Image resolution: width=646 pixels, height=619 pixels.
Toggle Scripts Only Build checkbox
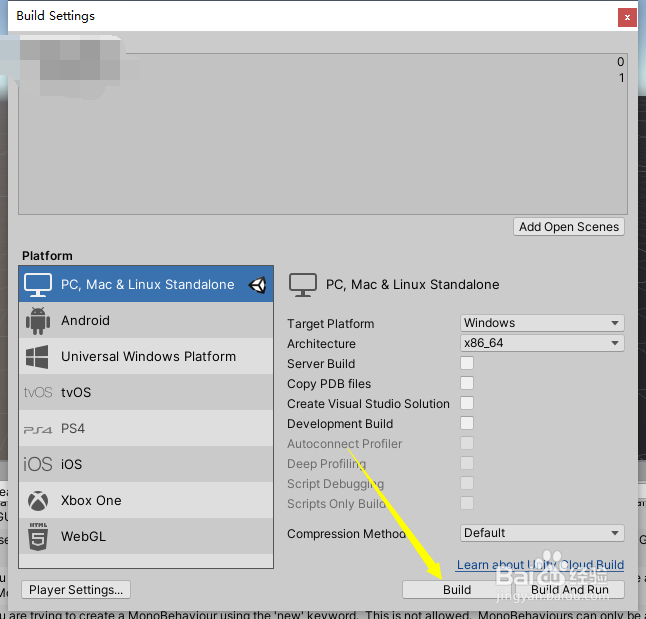(467, 503)
